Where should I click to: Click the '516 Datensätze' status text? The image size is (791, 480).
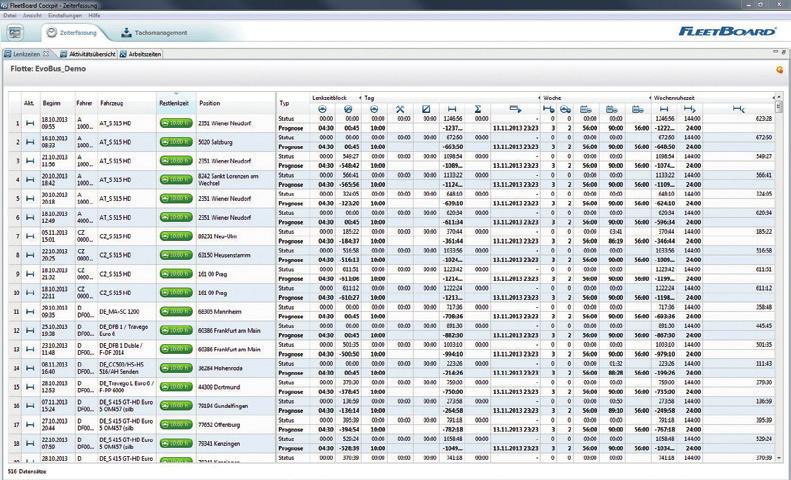(27, 471)
